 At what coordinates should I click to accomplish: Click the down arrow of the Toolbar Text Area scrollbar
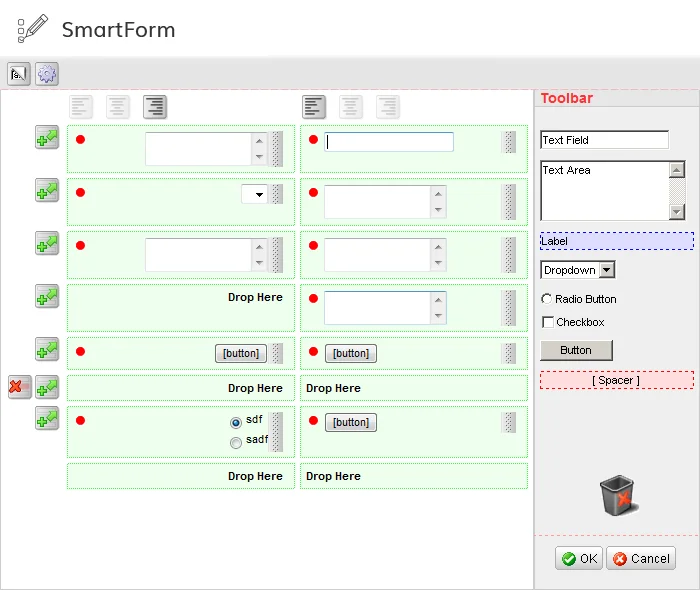coord(677,211)
